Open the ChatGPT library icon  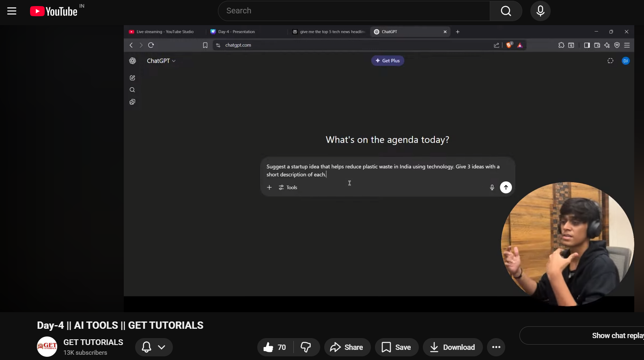click(x=132, y=102)
